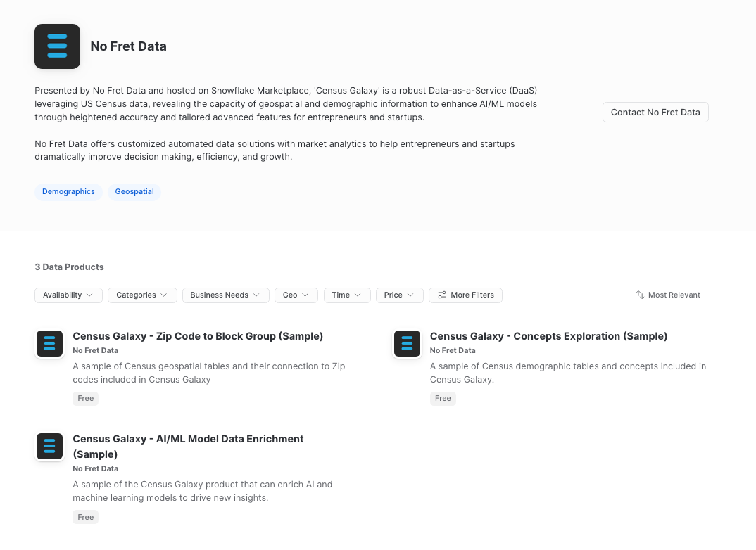
Task: Click Free badge under Zip Code to Block Group
Action: pos(85,398)
